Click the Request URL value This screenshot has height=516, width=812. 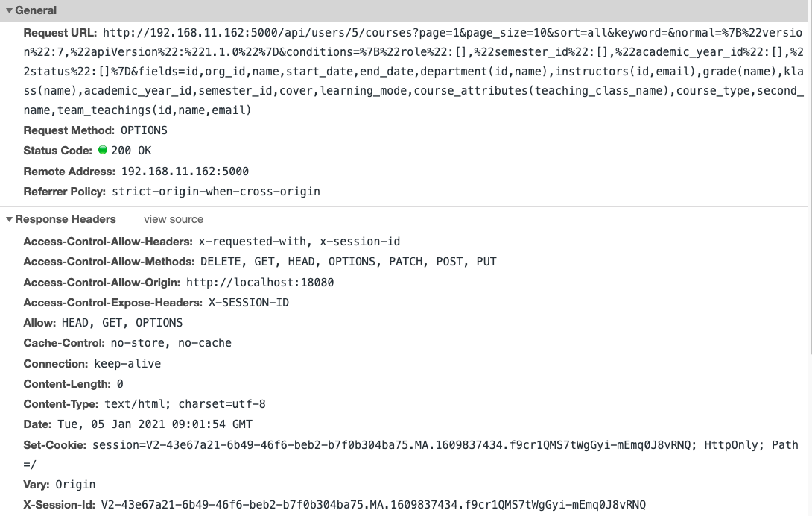click(x=298, y=32)
